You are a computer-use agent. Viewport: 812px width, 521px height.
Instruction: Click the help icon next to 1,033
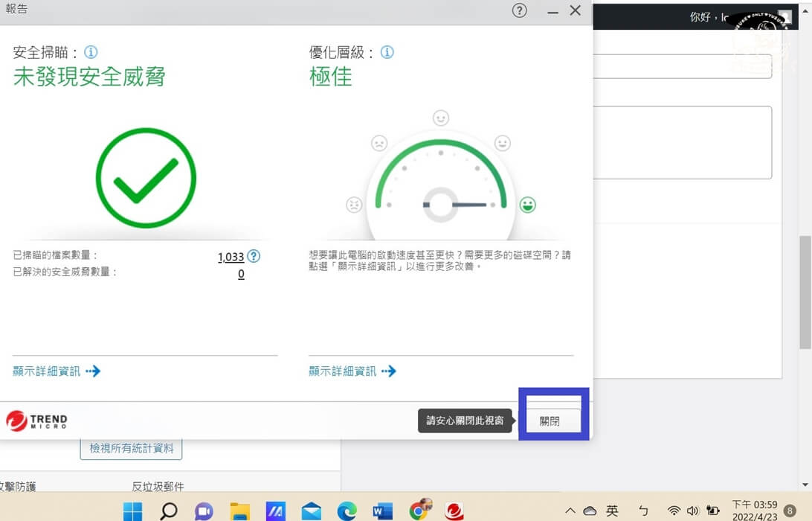[x=254, y=257]
